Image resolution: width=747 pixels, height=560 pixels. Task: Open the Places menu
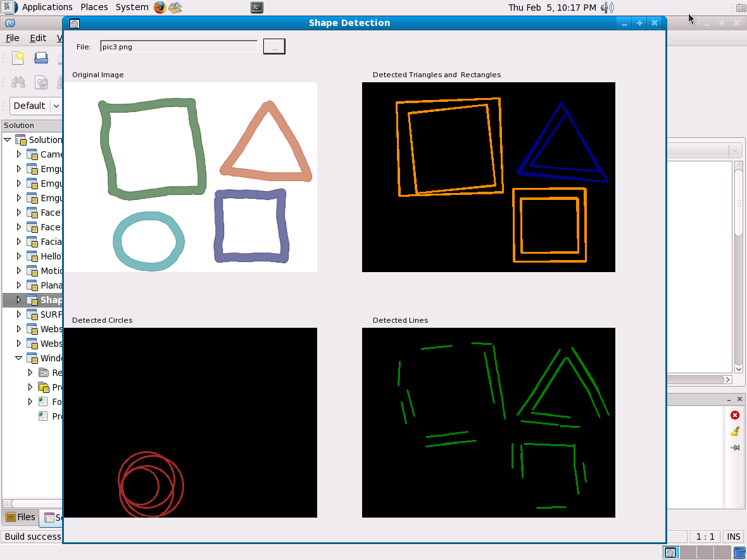(94, 7)
